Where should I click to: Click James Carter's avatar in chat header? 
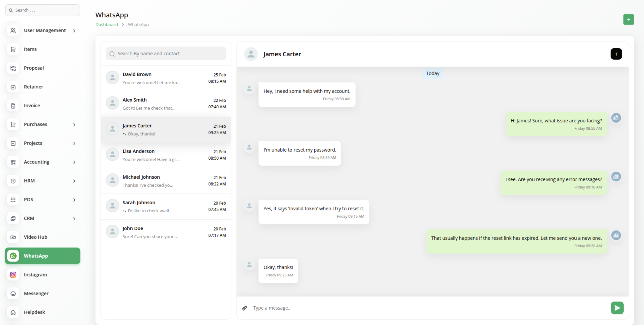coord(251,54)
